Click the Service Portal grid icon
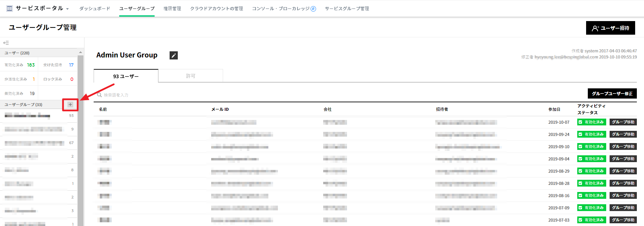644x226 pixels. tap(10, 8)
